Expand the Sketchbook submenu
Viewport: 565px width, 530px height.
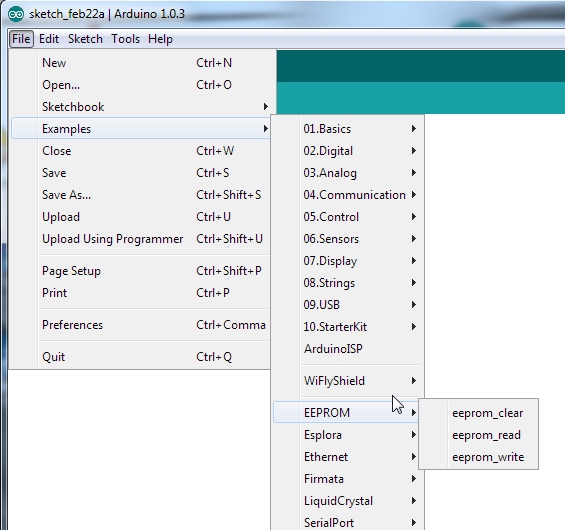[x=141, y=107]
